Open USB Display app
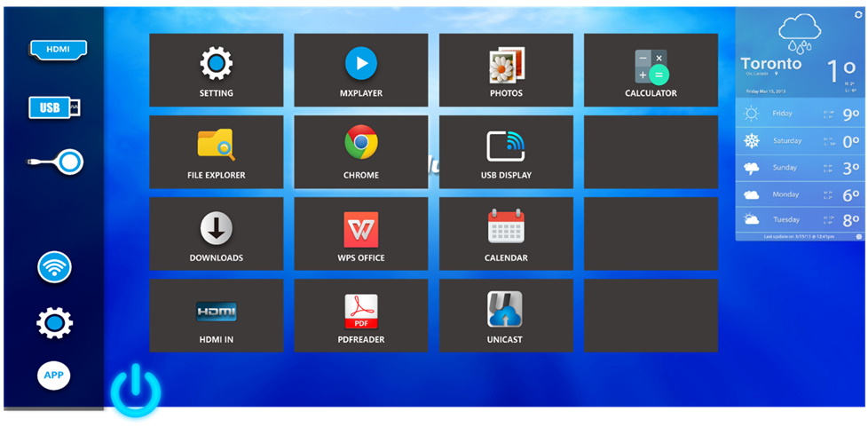 (506, 152)
